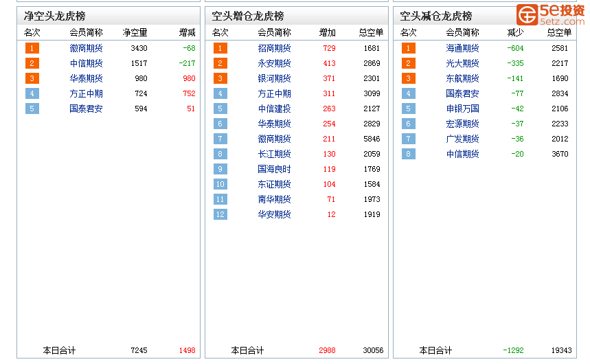This screenshot has width=590, height=364.
Task: Open 国泰君安 in the 净空头龙虎榜 table
Action: point(86,109)
